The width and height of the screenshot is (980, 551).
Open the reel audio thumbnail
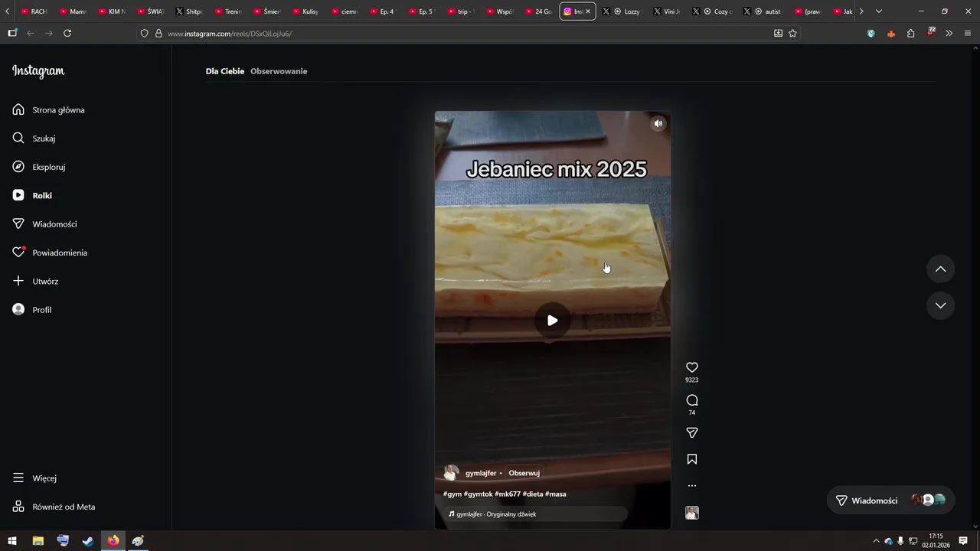point(692,513)
